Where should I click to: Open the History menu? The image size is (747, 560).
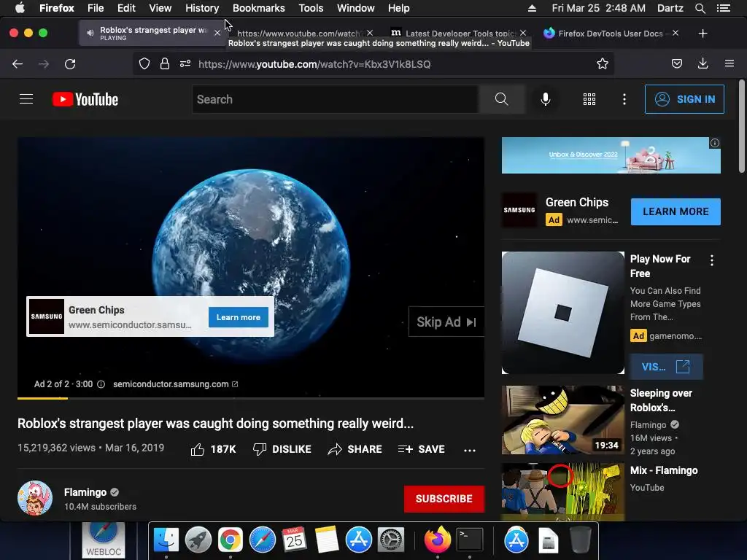pyautogui.click(x=202, y=8)
